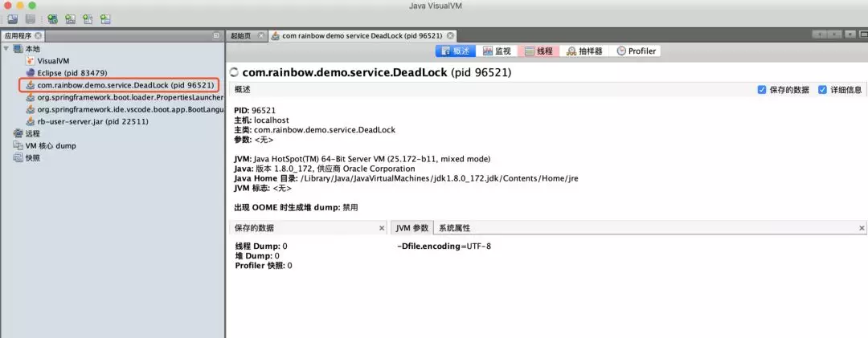Screen dimensions: 868x338
Task: Switch to the JVM 参数 tab
Action: [x=411, y=228]
